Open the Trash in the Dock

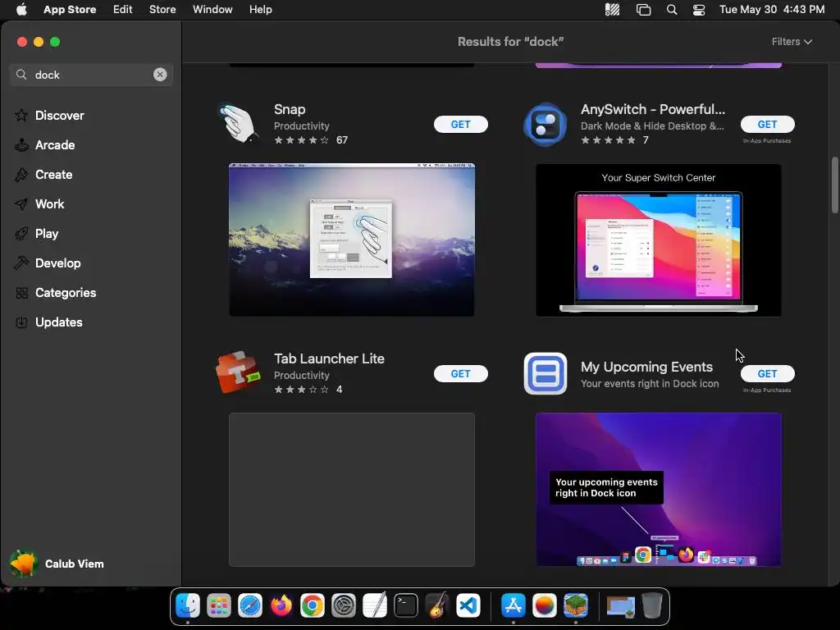click(x=652, y=606)
